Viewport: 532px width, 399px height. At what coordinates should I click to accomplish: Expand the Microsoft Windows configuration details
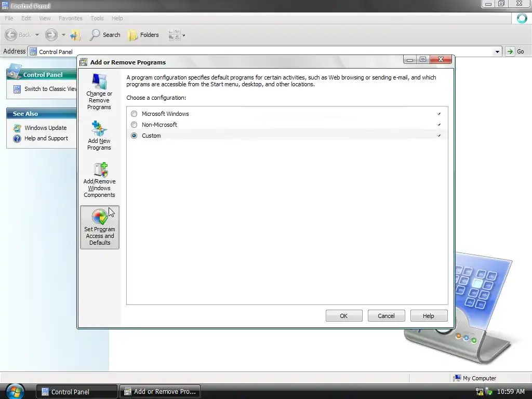tap(438, 114)
